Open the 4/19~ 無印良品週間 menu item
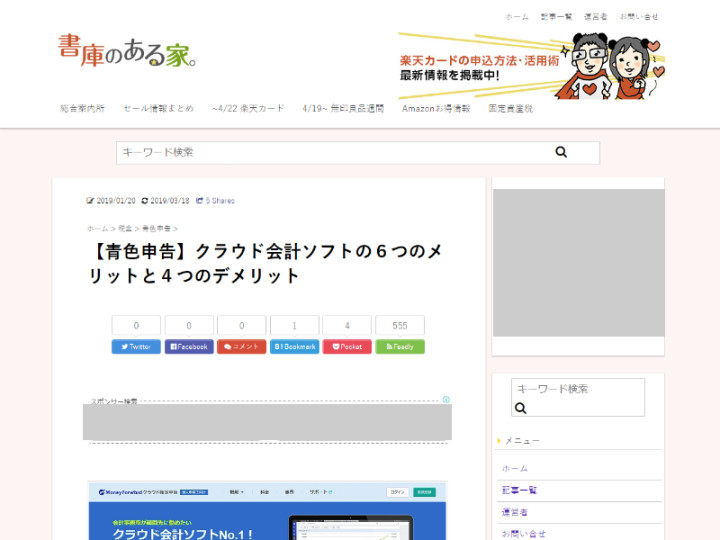 tap(343, 108)
